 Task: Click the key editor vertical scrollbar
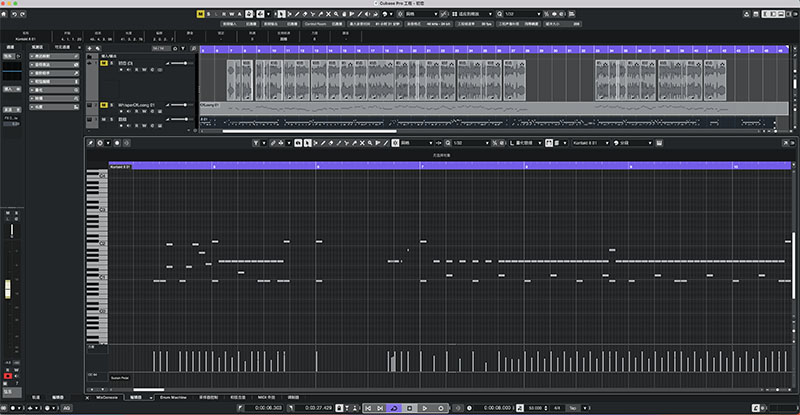pos(793,265)
